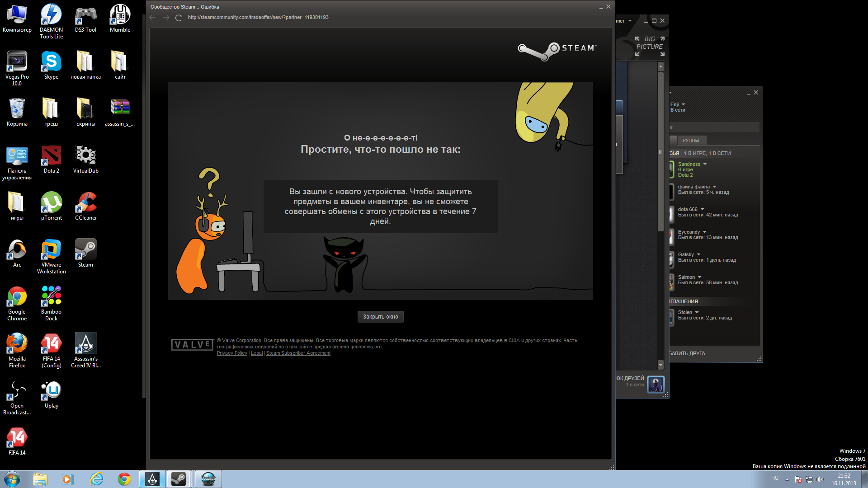
Task: Expand Enji status dropdown in friends window
Action: 683,104
